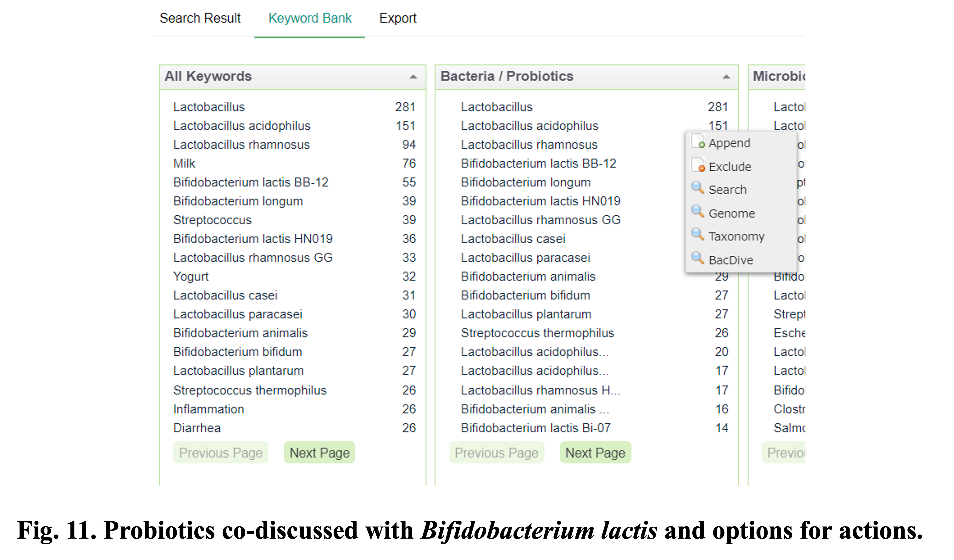Click Bifidobacterium lactis Bi-07 entry
954x560 pixels.
[535, 428]
